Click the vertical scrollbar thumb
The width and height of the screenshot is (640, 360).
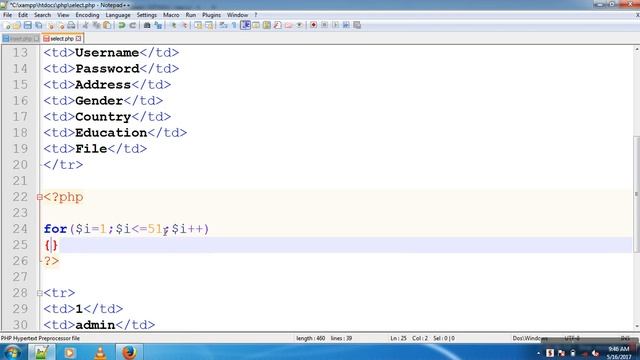tap(636, 194)
